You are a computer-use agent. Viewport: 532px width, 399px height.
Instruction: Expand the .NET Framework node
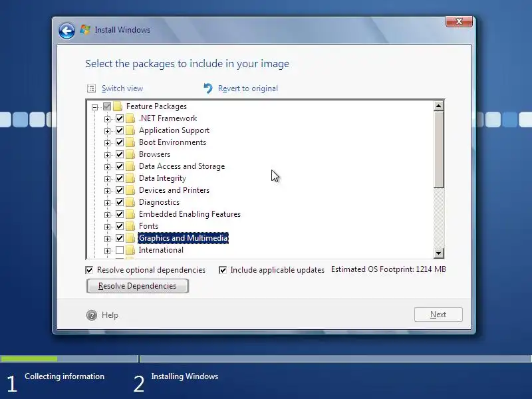107,119
